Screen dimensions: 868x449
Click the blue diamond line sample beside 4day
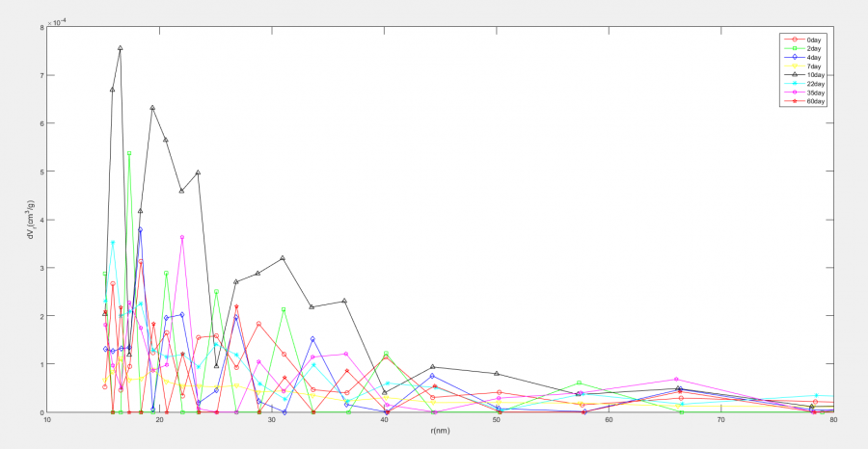coord(795,58)
